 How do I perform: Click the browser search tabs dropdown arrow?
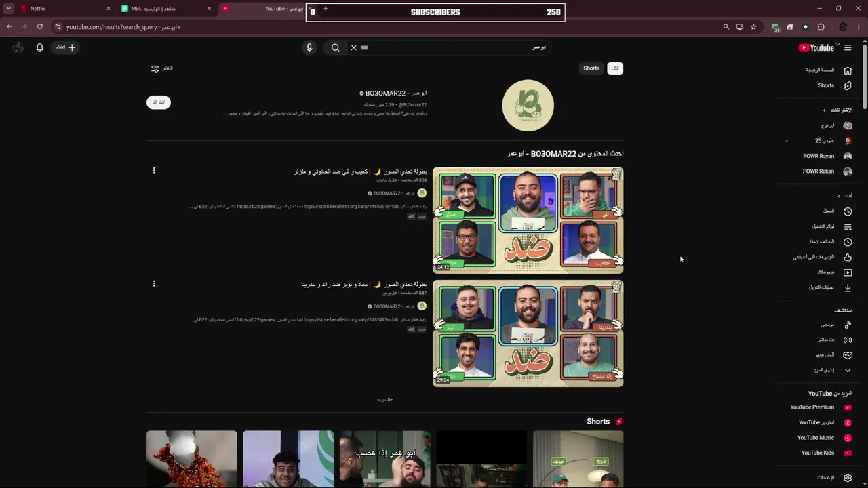pyautogui.click(x=9, y=9)
